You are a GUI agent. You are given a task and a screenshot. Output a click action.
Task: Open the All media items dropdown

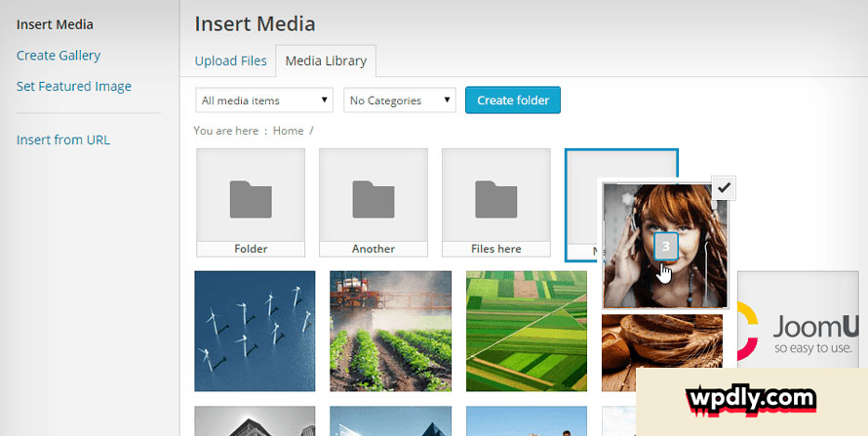point(264,100)
